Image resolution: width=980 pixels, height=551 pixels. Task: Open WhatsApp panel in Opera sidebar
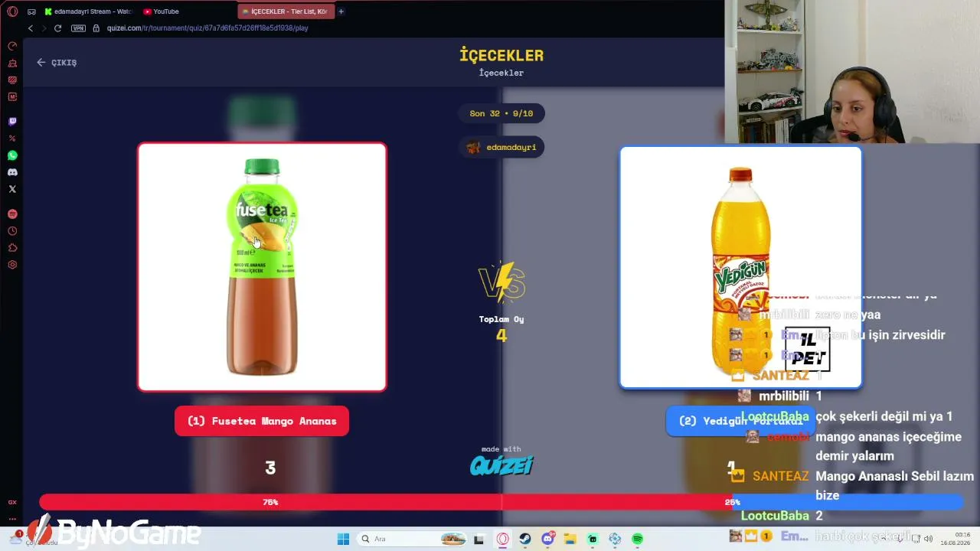pos(12,155)
